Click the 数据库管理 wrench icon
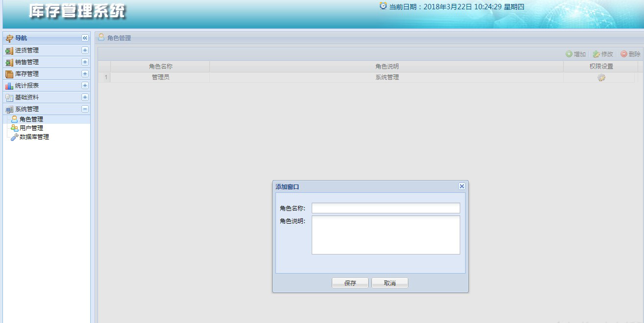This screenshot has height=323, width=644. click(x=15, y=137)
